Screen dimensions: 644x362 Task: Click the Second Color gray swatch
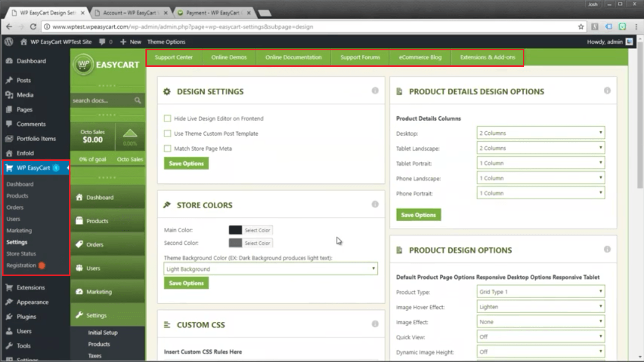[235, 243]
